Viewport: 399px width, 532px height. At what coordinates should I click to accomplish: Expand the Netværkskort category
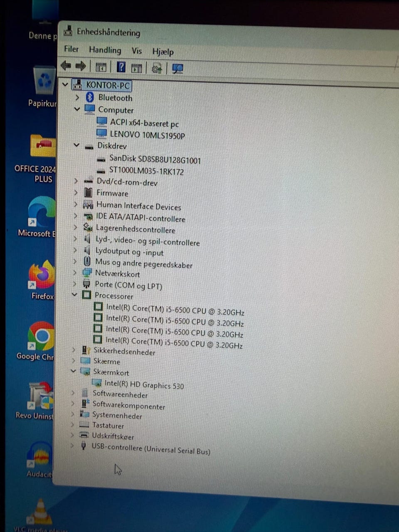coord(75,272)
